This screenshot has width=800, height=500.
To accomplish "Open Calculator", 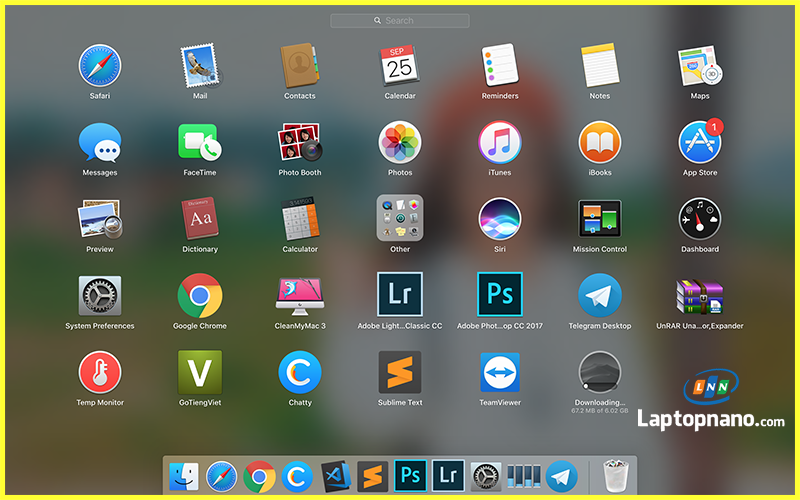I will [x=300, y=219].
